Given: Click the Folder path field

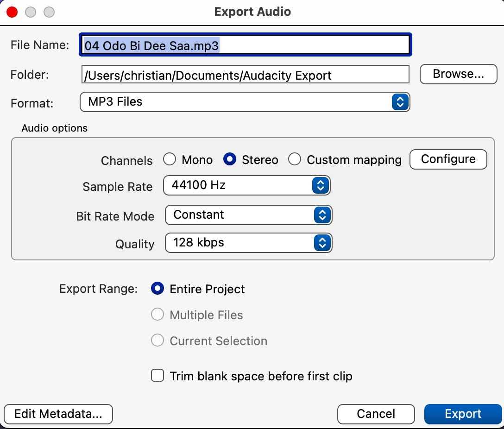Looking at the screenshot, I should click(x=245, y=74).
